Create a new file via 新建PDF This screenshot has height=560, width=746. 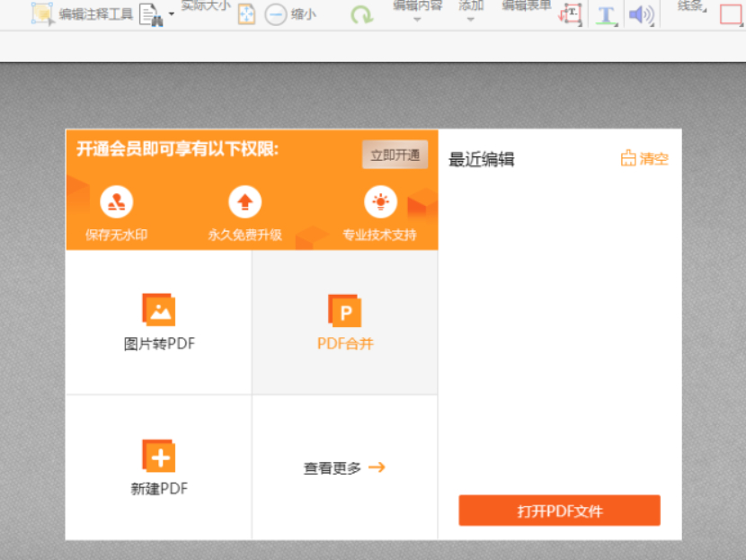(158, 467)
